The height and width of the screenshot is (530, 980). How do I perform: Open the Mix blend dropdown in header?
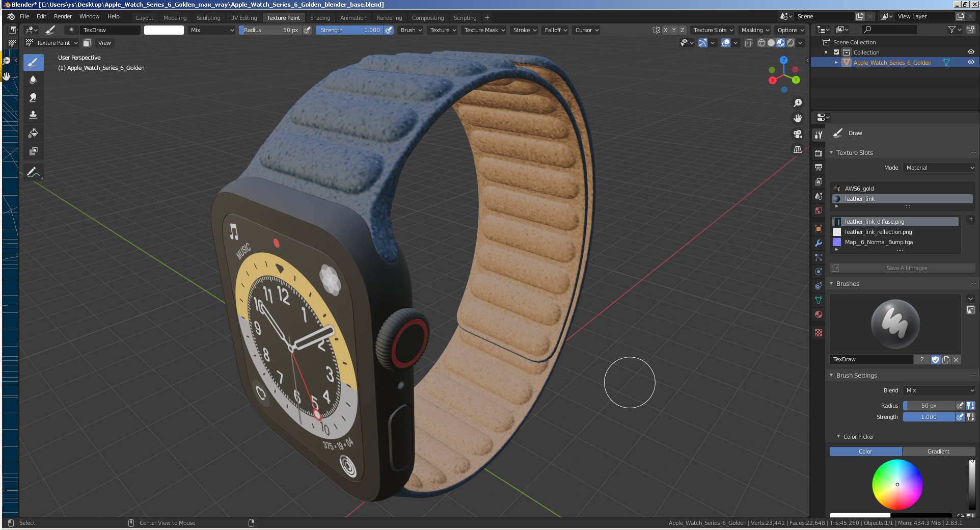[212, 30]
